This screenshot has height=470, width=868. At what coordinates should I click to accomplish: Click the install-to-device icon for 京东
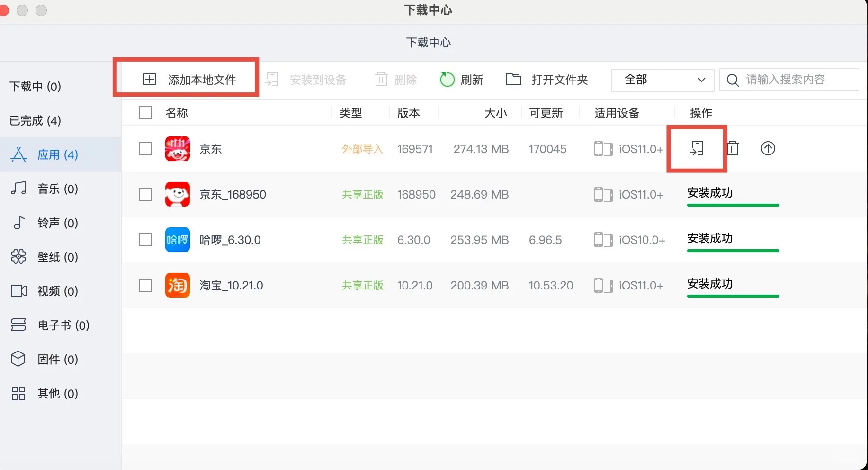point(696,148)
